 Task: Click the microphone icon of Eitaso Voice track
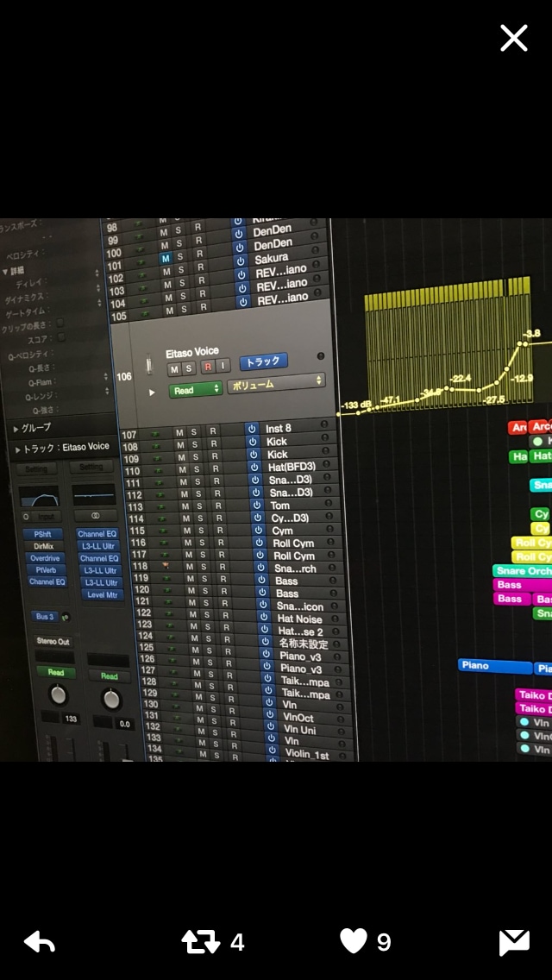coord(149,364)
